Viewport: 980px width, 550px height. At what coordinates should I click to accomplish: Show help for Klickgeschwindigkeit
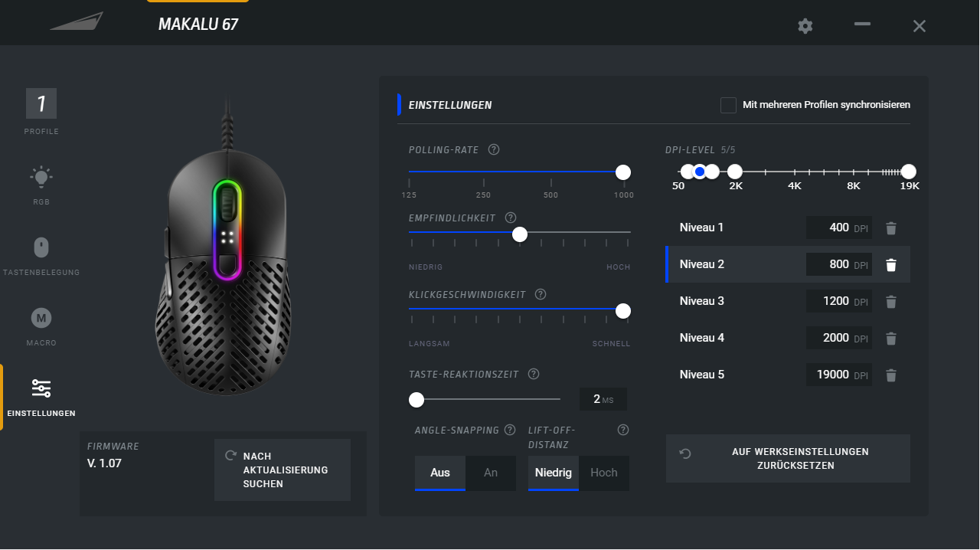[x=541, y=294]
